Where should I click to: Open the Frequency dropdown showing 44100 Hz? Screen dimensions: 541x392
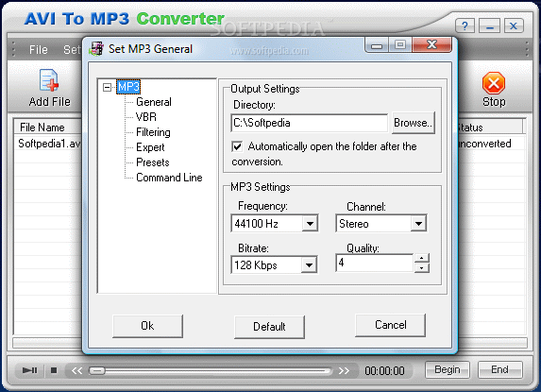310,224
